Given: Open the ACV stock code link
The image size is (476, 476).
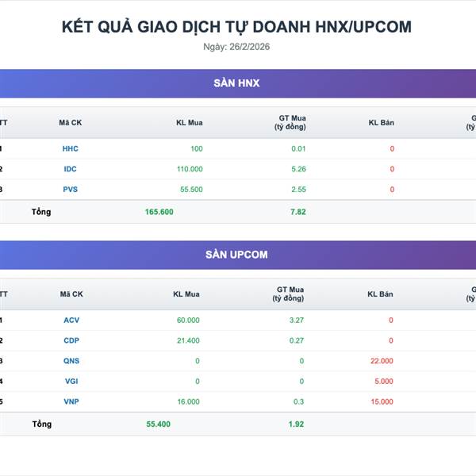Looking at the screenshot, I should (x=71, y=321).
